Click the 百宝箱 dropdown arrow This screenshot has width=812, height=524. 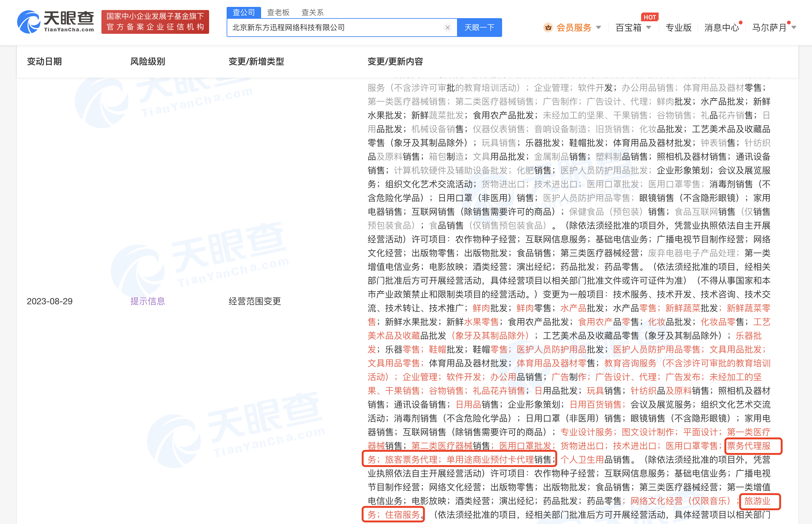click(648, 28)
